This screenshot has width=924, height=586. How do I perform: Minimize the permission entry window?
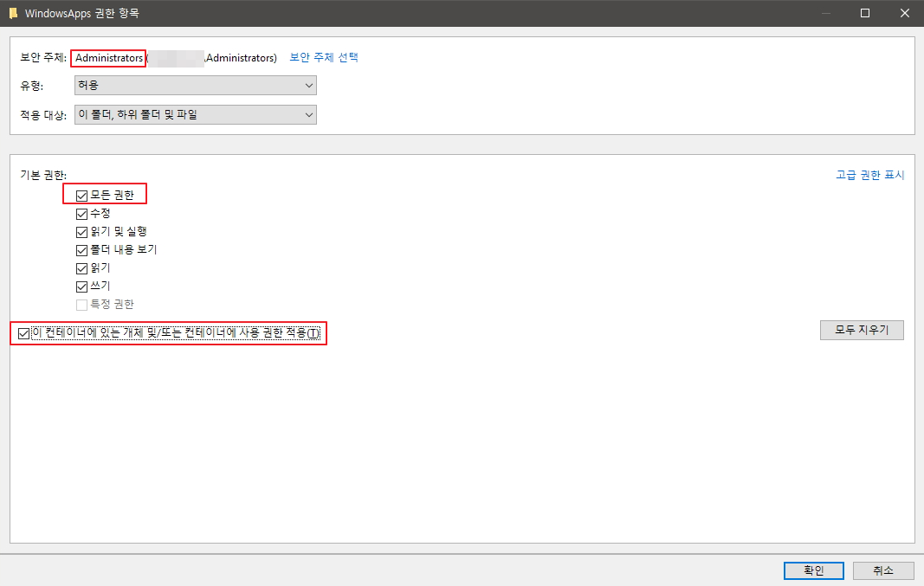point(826,13)
